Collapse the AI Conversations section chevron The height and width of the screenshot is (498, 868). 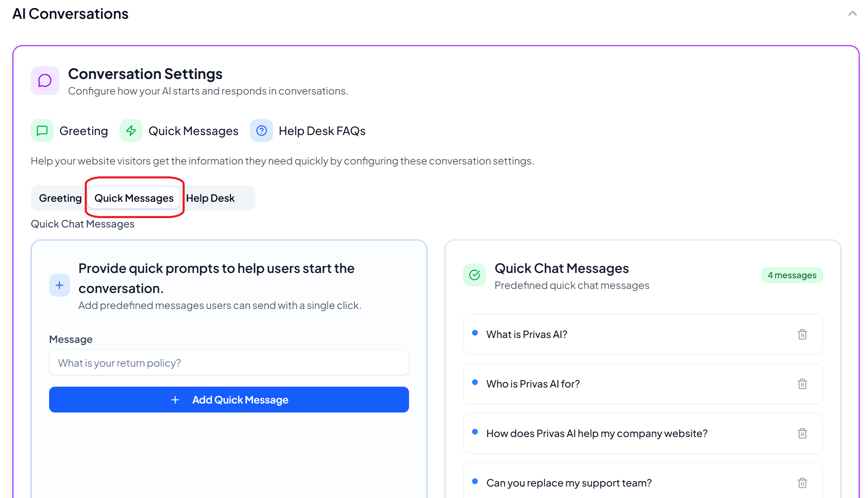pos(852,14)
